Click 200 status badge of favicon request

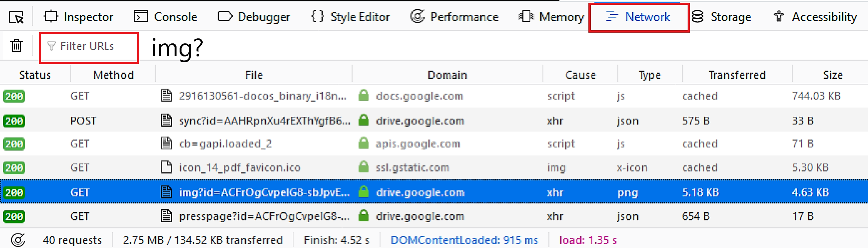(14, 168)
